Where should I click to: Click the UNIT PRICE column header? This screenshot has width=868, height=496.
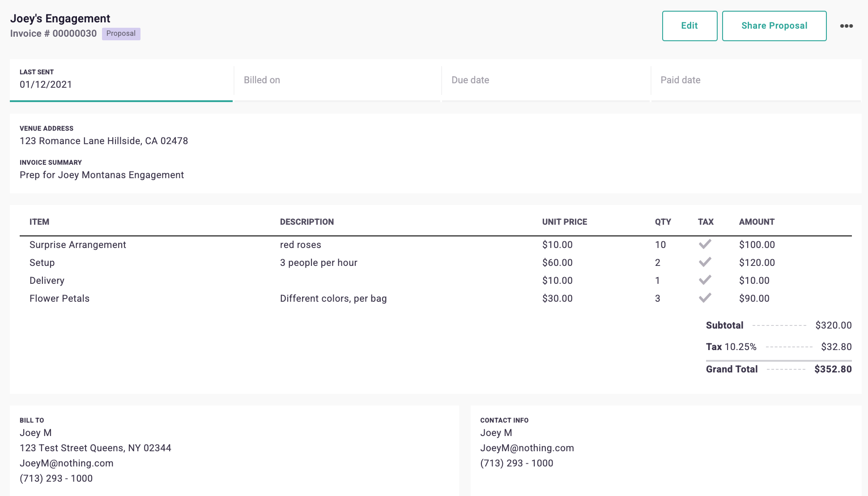coord(565,222)
